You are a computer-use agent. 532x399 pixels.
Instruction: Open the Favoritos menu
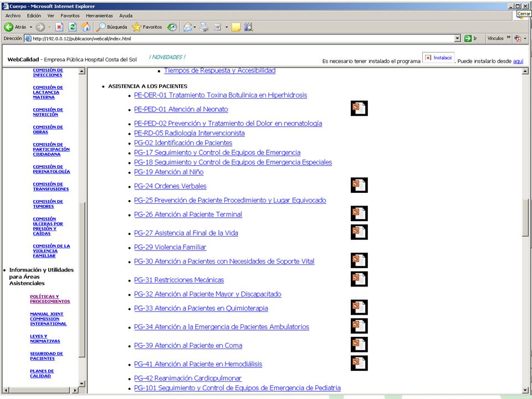coord(70,16)
